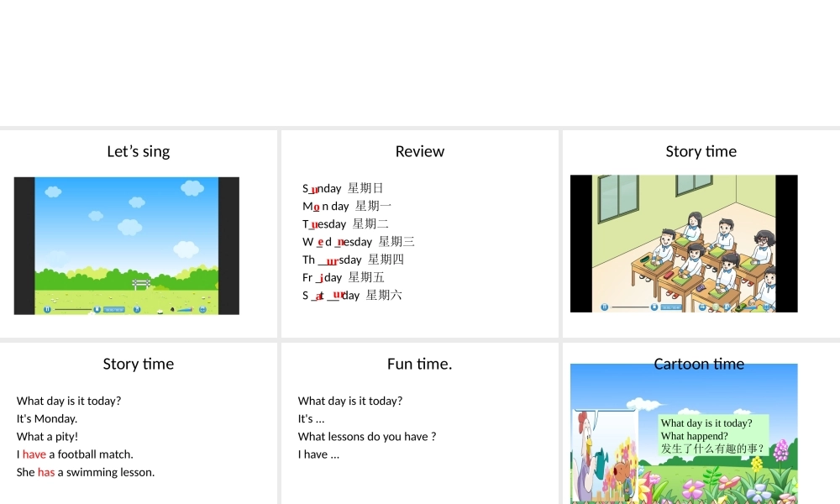Click the progress bar of Story time video

(x=628, y=307)
